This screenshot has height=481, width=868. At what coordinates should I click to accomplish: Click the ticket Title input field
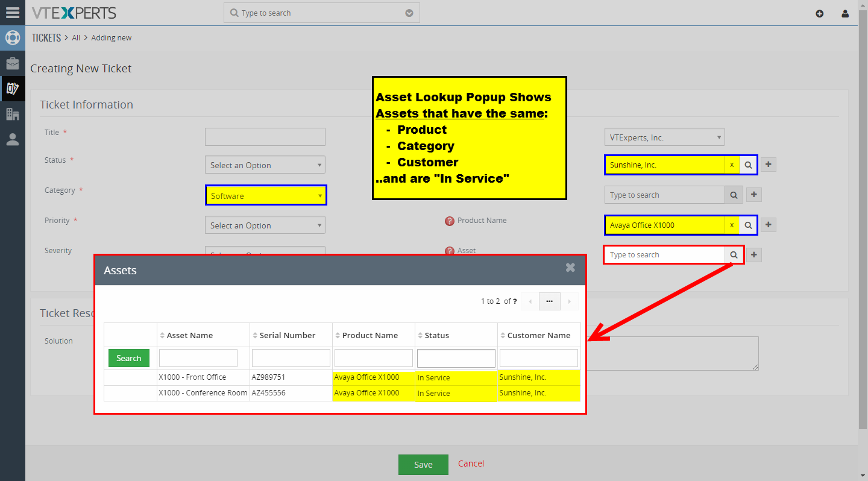(x=265, y=137)
